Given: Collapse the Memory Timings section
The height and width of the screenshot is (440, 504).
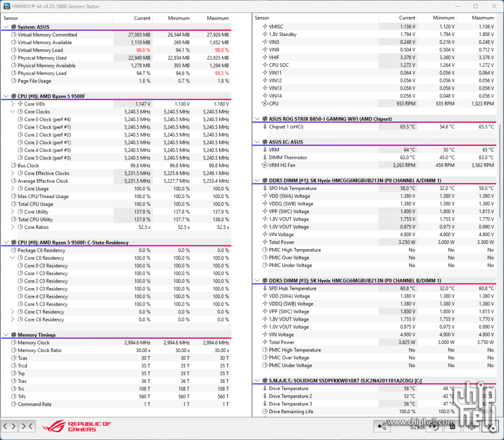Looking at the screenshot, I should point(6,335).
